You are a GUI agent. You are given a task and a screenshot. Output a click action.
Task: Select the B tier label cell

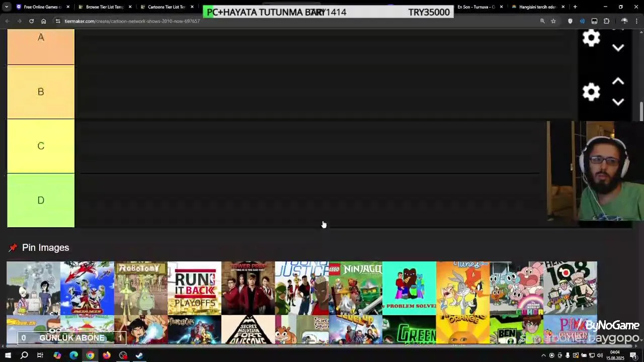pos(41,92)
